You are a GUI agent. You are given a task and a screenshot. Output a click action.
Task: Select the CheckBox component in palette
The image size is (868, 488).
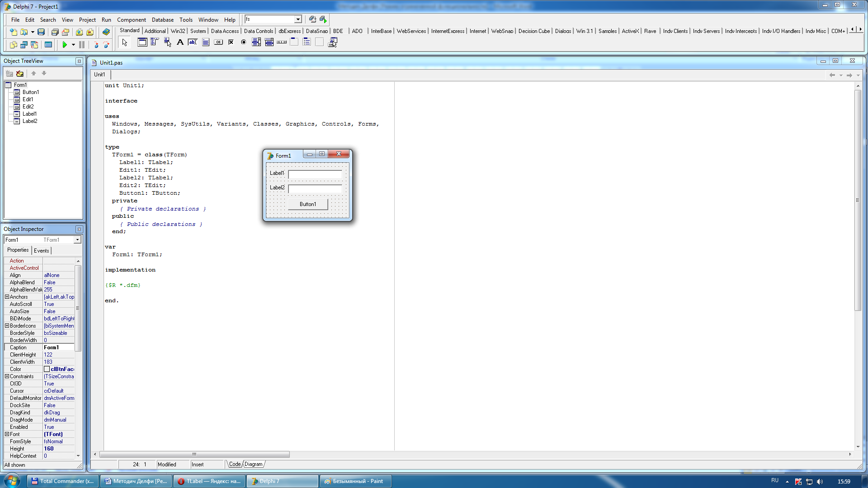(231, 42)
